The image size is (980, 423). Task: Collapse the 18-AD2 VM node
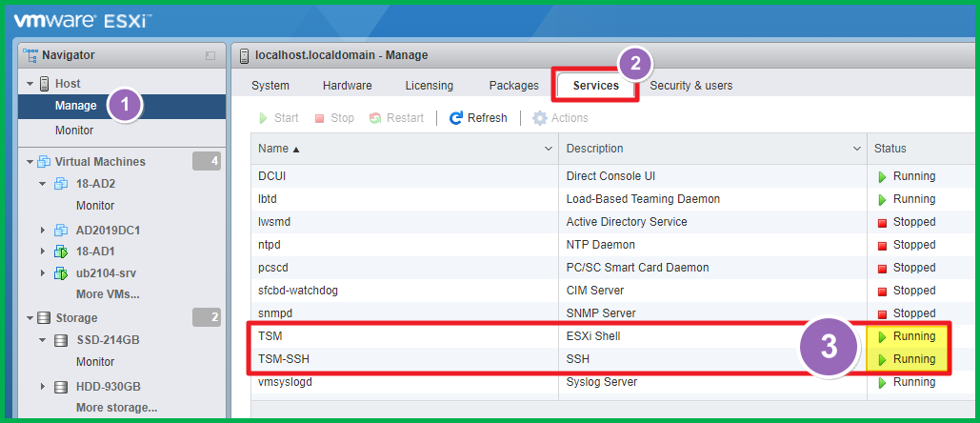pos(43,184)
